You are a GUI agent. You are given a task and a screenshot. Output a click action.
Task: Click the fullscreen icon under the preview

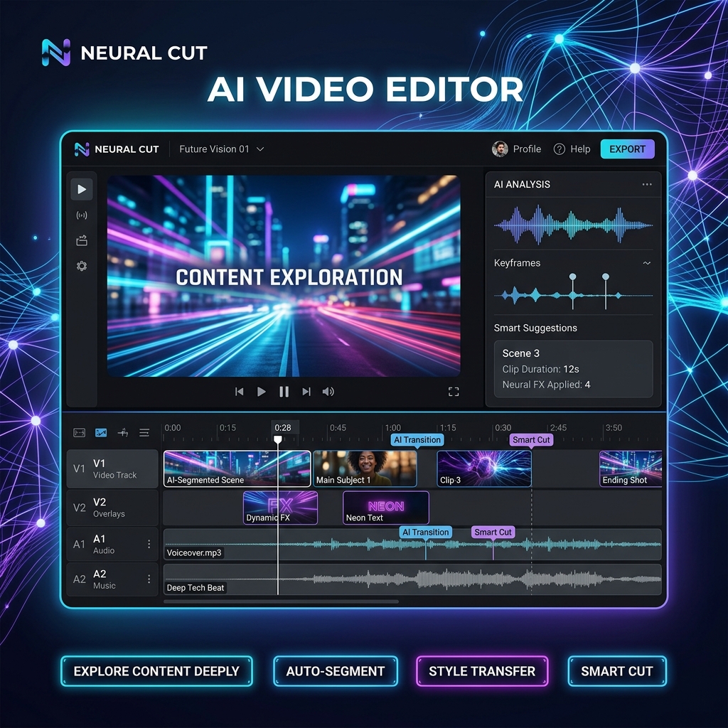click(454, 392)
